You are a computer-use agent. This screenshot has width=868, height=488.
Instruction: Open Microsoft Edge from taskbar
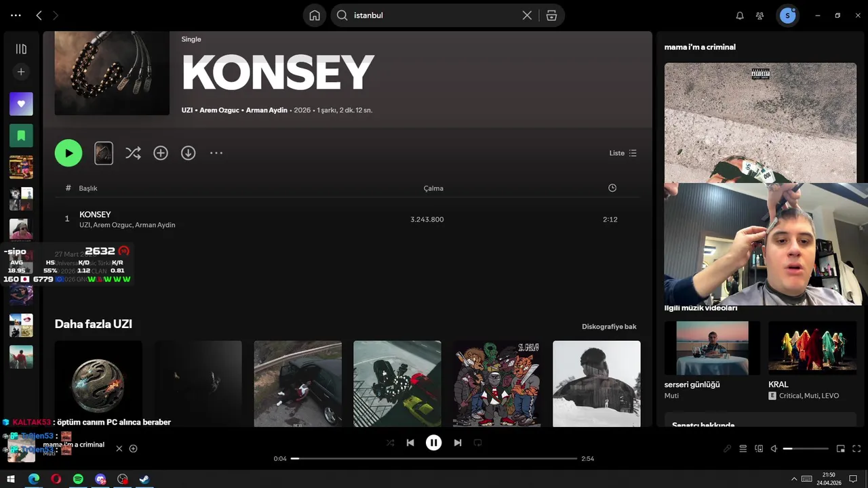pos(34,479)
